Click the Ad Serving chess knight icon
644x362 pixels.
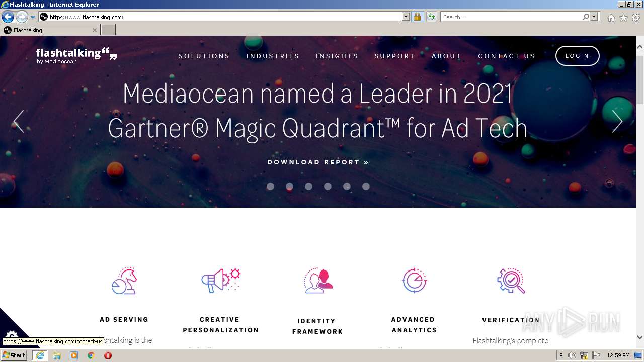point(124,281)
